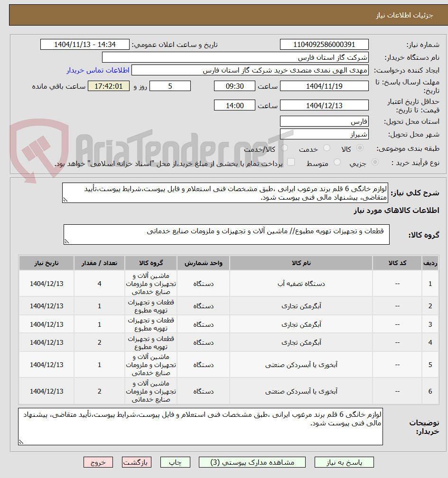
Task: Select the کالا/خدمت radio button
Action: 284,148
